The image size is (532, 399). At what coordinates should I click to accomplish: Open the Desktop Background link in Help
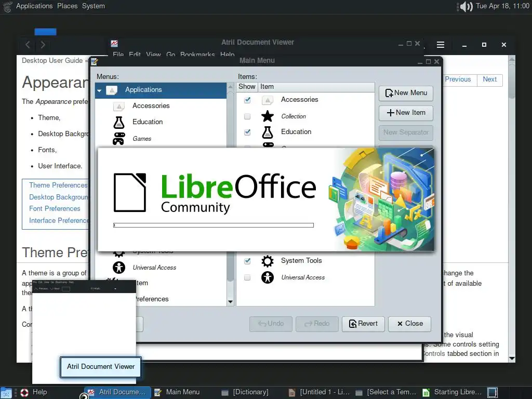[58, 197]
